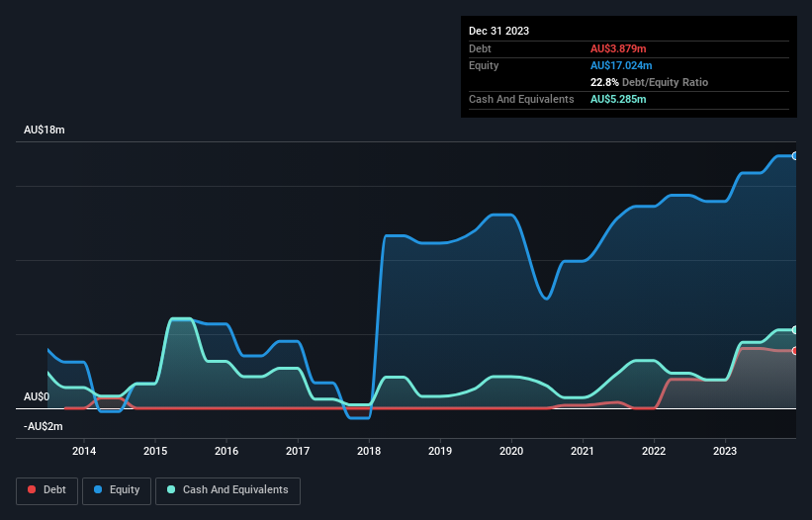The image size is (812, 520).
Task: Click the Debt label in tooltip
Action: (480, 48)
